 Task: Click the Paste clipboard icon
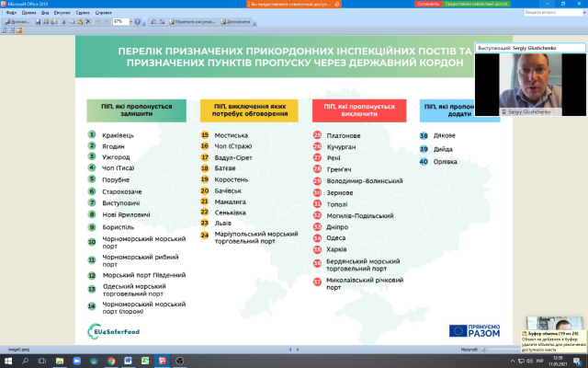(x=80, y=22)
